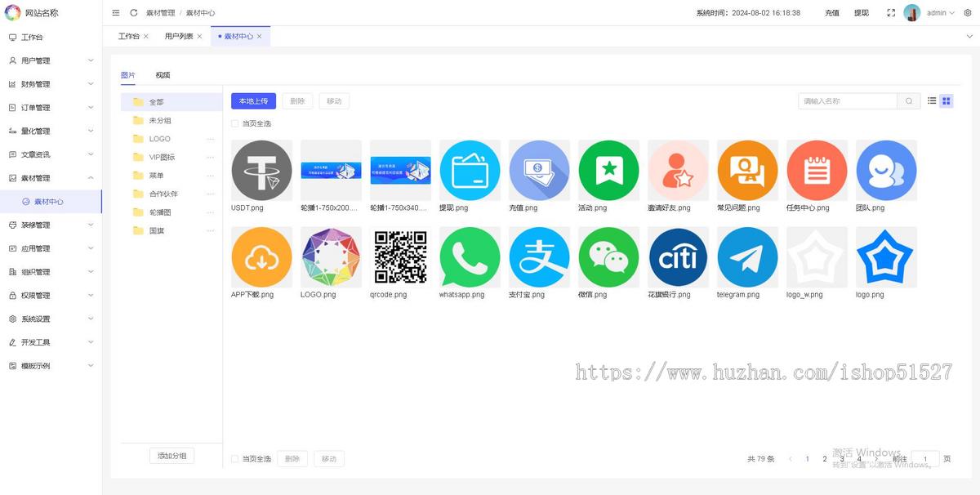Viewport: 980px width, 495px height.
Task: Go to page 2 in pagination
Action: 825,459
